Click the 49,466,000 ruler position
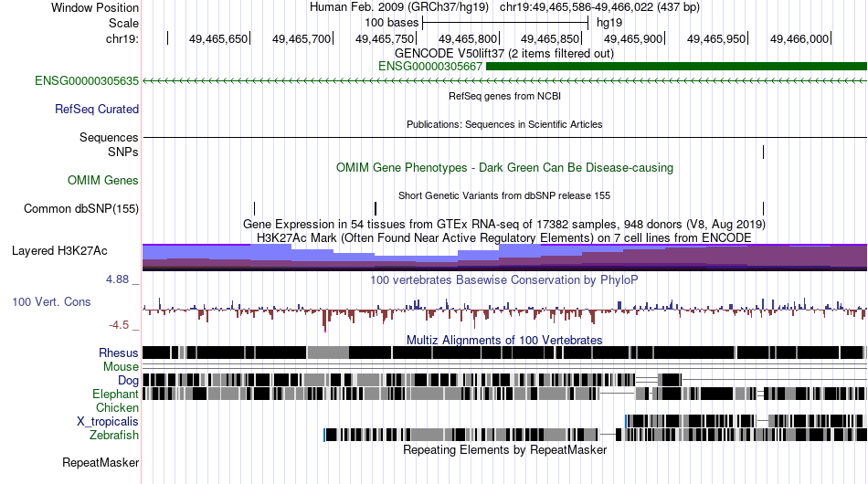The image size is (868, 484). [799, 38]
